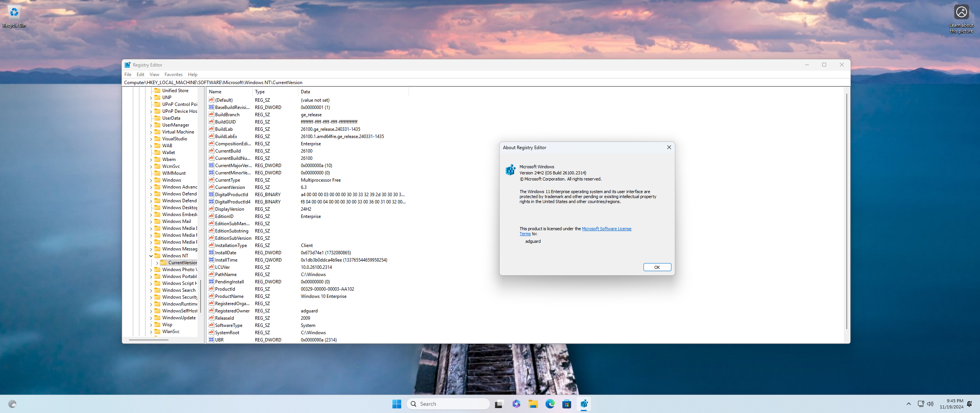
Task: Open File Explorer from the taskbar
Action: point(533,404)
